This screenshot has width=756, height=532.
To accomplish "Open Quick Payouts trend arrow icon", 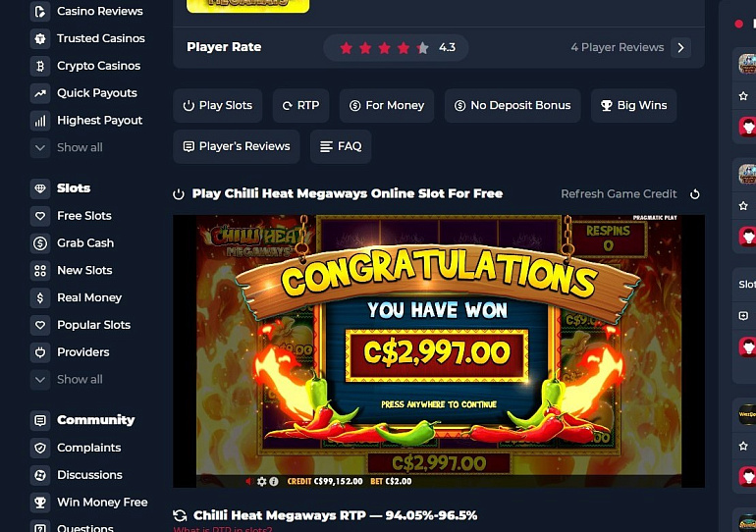I will [40, 93].
